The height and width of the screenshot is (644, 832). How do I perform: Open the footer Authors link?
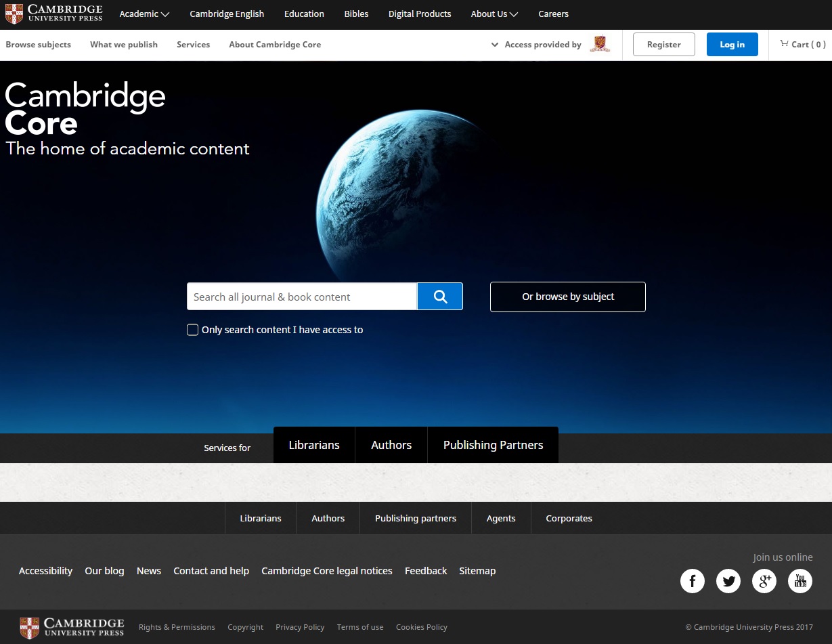328,518
